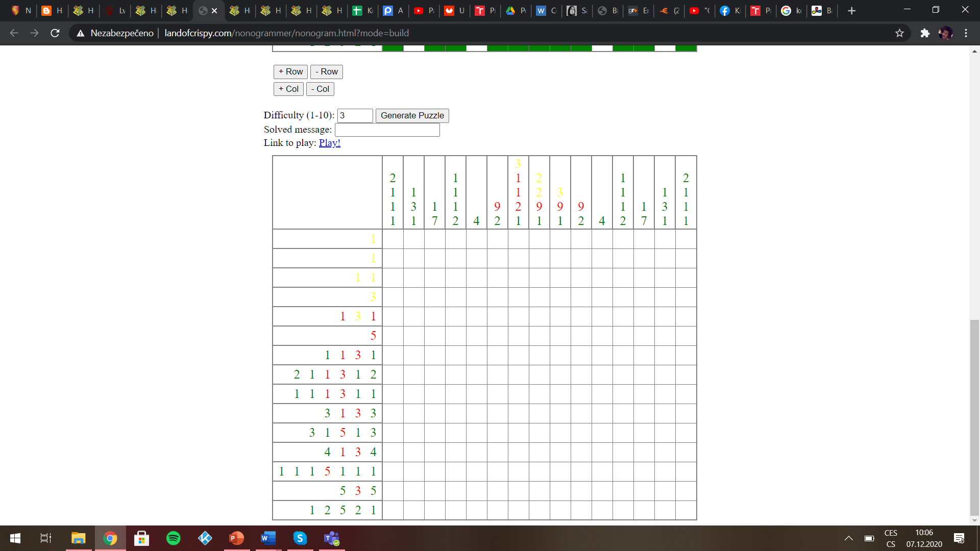Show hidden system tray icons
The width and height of the screenshot is (980, 551).
(x=848, y=538)
